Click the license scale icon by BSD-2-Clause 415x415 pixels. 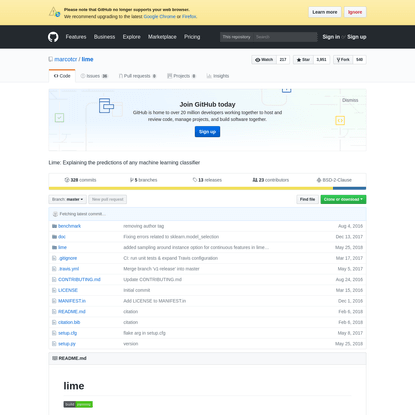(x=319, y=180)
